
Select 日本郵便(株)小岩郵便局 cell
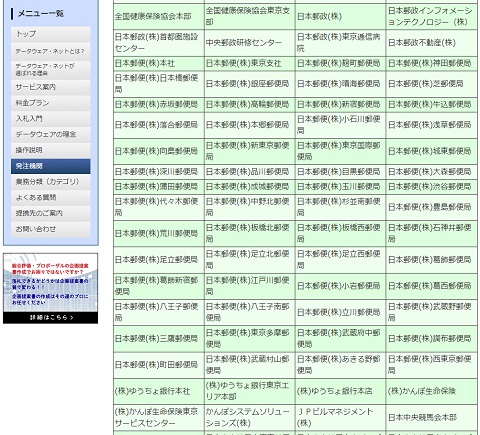coord(340,286)
